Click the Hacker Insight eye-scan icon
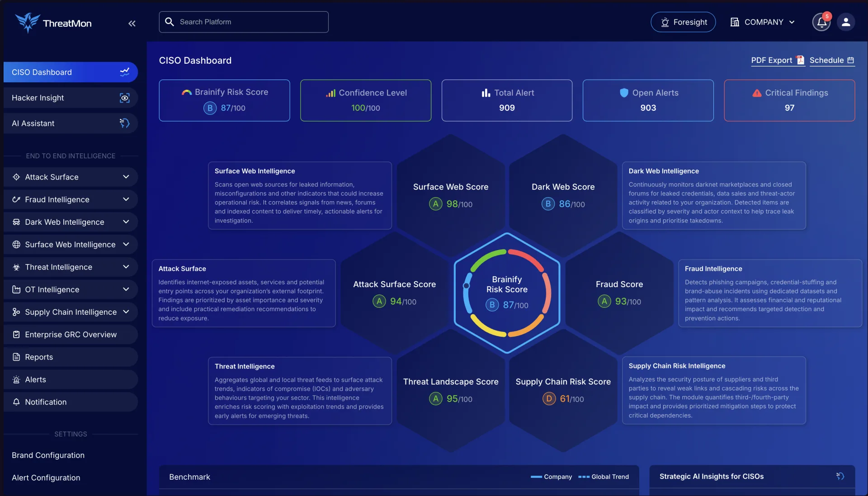868x496 pixels. [x=124, y=98]
